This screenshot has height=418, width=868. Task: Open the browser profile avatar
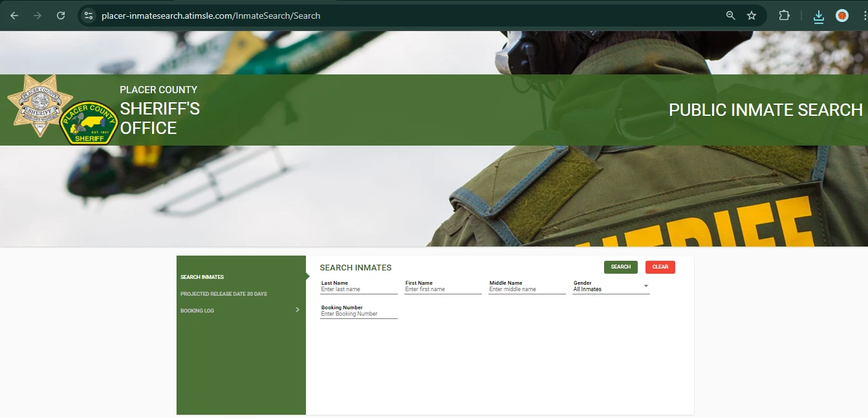pyautogui.click(x=842, y=16)
